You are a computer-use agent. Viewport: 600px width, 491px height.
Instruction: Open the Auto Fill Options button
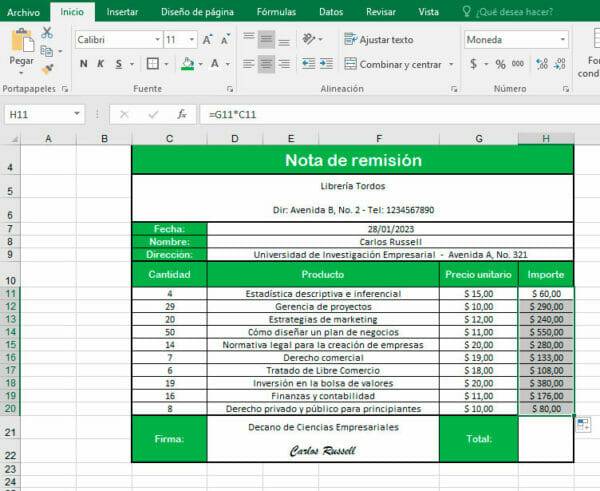click(x=583, y=424)
